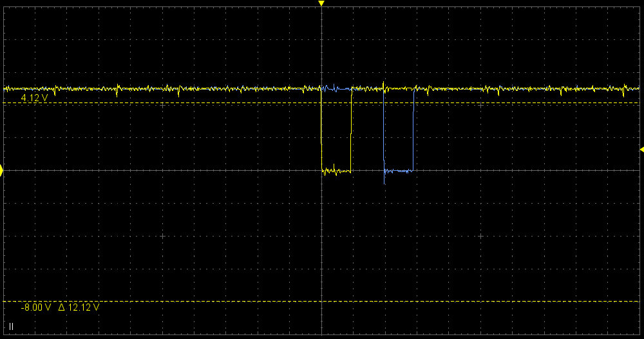Viewport: 644px width, 339px height.
Task: Click the low level of the yellow pulse
Action: click(x=336, y=171)
